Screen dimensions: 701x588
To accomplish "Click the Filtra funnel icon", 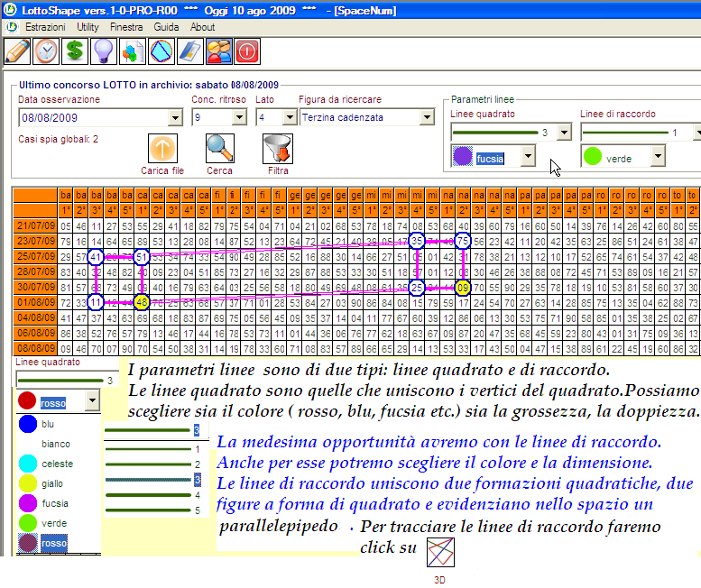I will tap(278, 148).
